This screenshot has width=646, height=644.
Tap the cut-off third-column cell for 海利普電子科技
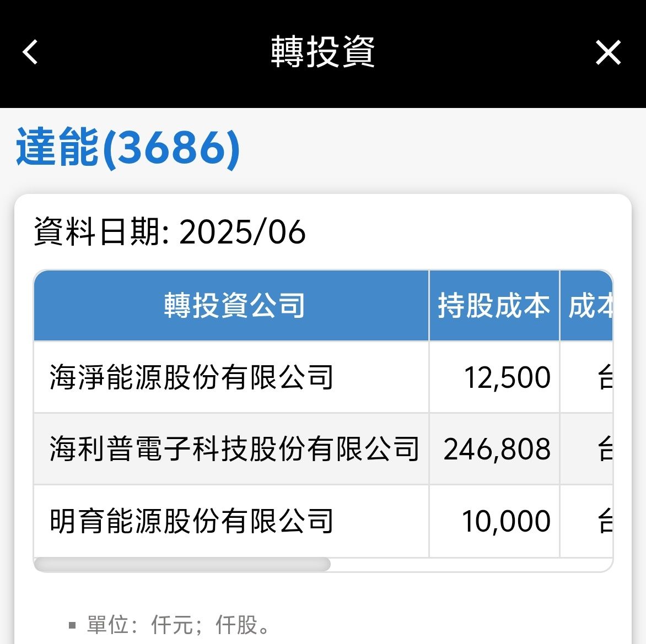click(588, 450)
